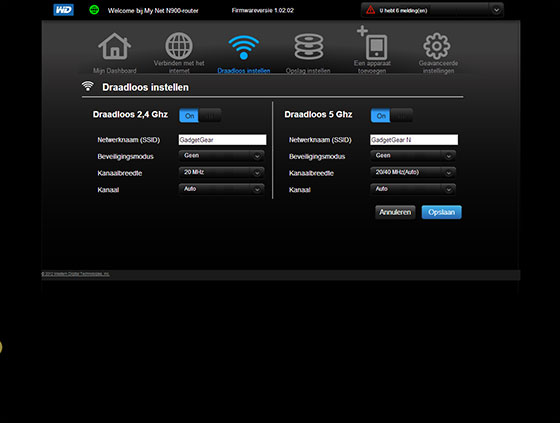Image resolution: width=560 pixels, height=423 pixels.
Task: Expand the meldingen notifications dropdown
Action: [x=496, y=10]
